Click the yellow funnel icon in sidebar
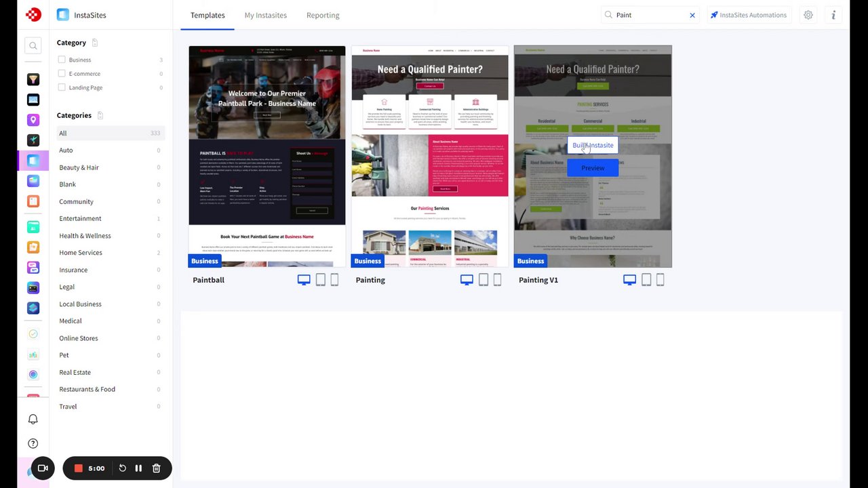The width and height of the screenshot is (868, 488). tap(33, 79)
